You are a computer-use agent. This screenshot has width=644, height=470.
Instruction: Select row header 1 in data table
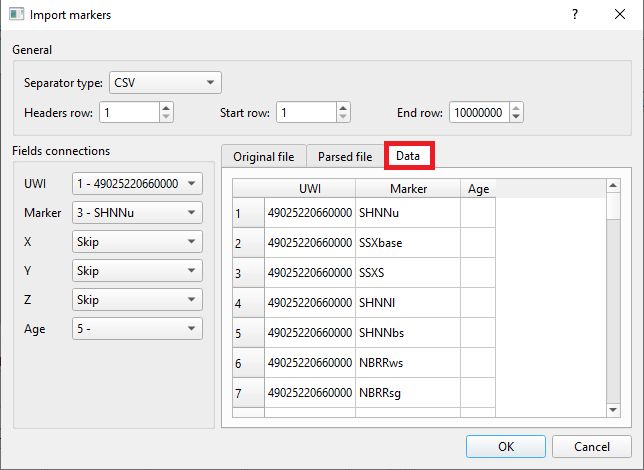248,213
